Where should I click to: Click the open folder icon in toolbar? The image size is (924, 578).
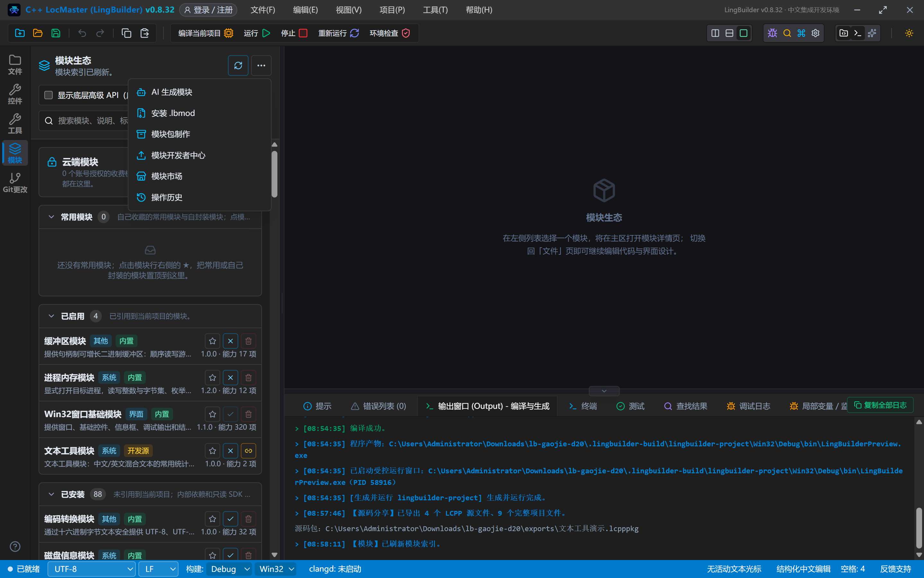pyautogui.click(x=38, y=33)
